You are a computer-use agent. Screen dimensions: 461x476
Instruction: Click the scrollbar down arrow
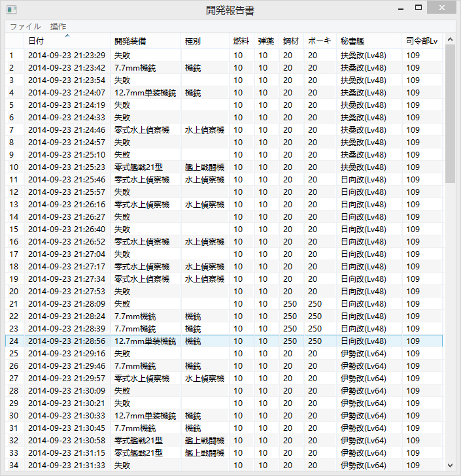(450, 466)
